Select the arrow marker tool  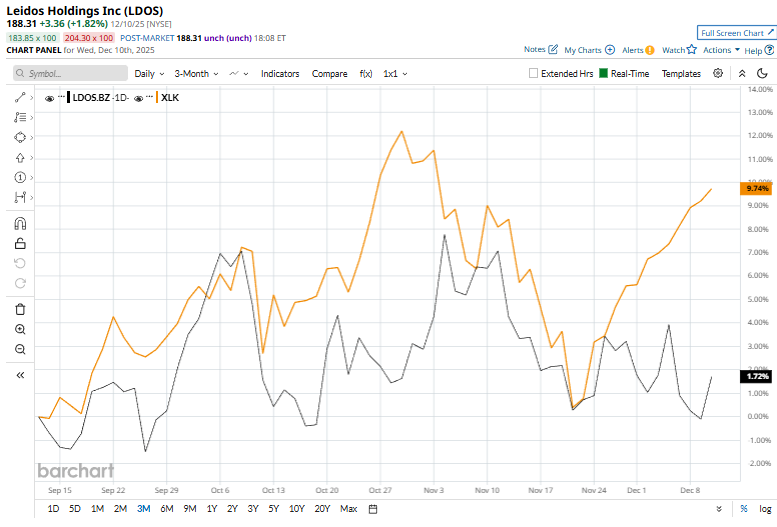20,158
